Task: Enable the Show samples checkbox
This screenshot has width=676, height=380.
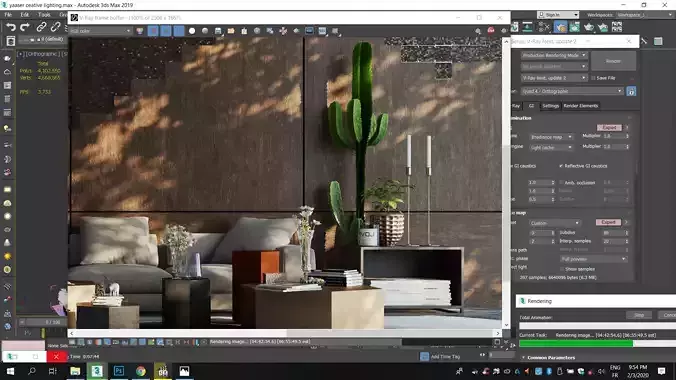Action: [x=562, y=269]
